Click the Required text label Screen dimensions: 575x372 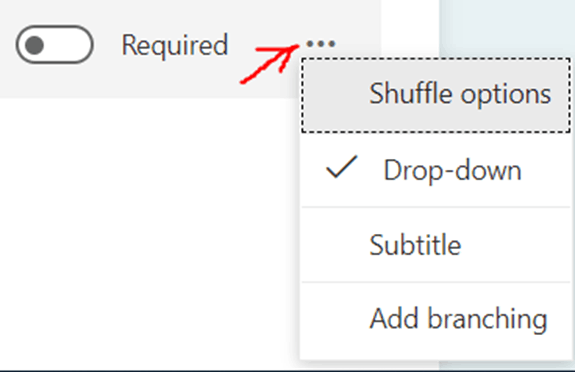click(x=175, y=45)
